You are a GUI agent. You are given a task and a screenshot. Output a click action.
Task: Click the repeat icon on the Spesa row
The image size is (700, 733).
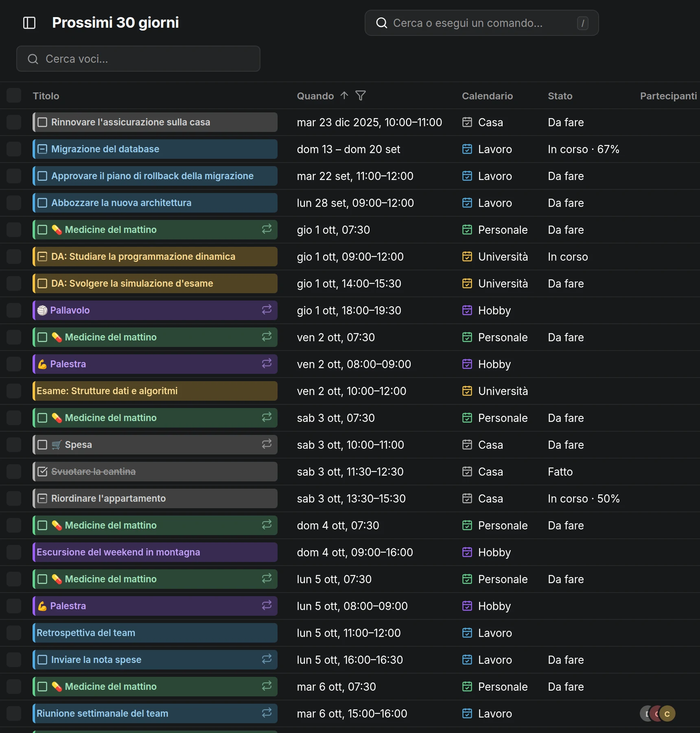267,444
